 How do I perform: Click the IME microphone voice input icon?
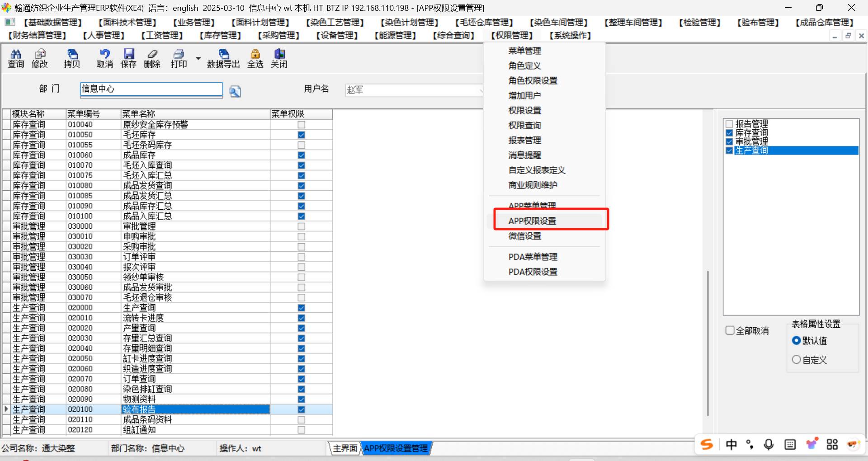769,445
